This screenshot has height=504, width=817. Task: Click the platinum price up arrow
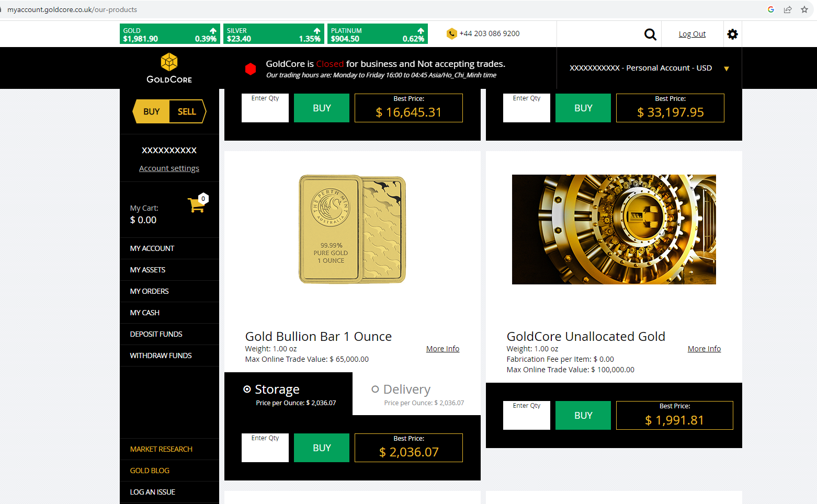pos(421,31)
